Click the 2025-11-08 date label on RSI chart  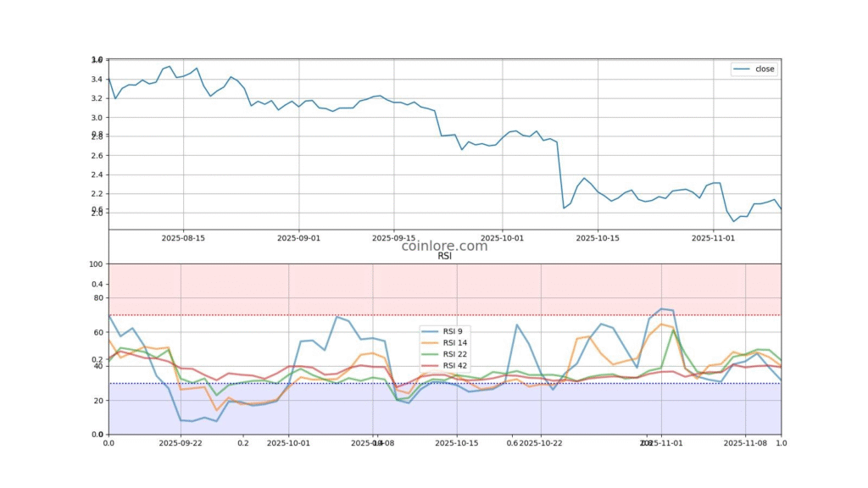pos(745,442)
